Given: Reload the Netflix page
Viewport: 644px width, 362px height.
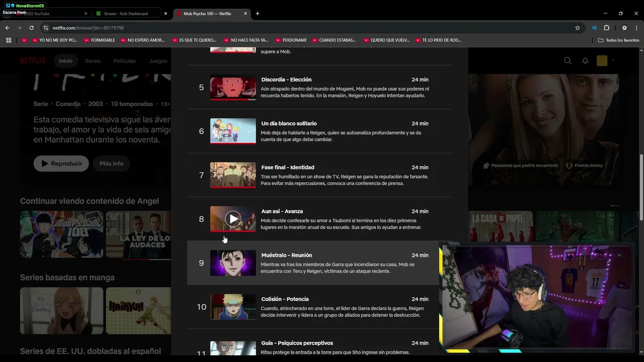Looking at the screenshot, I should click(x=31, y=28).
